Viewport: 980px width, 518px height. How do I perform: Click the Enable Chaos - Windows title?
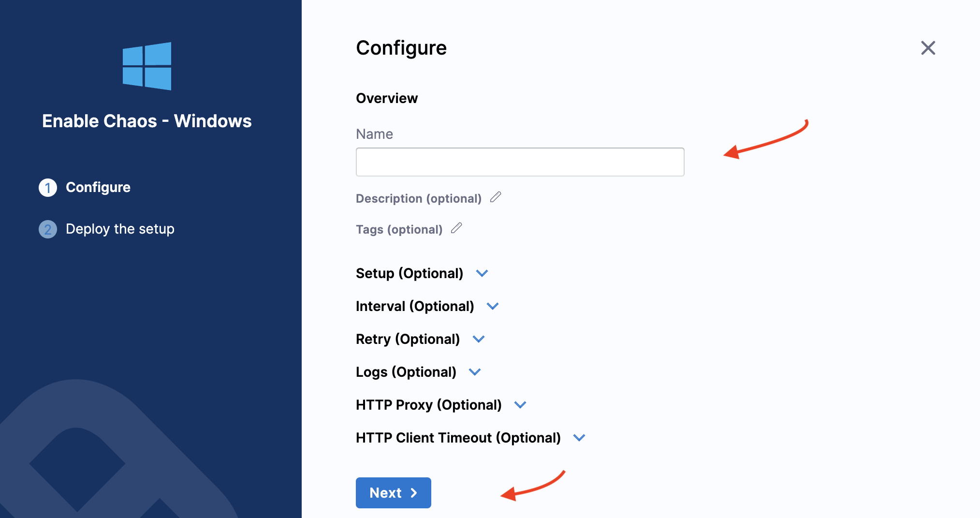click(147, 121)
